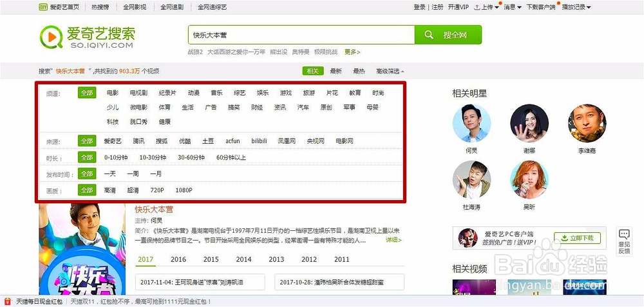Filter channel by 纪录片
Image resolution: width=644 pixels, height=307 pixels.
(167, 93)
